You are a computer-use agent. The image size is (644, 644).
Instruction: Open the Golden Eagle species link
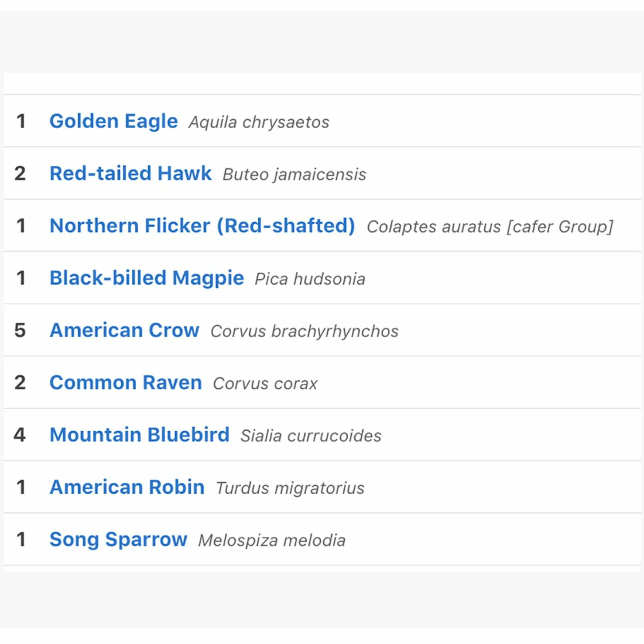coord(113,121)
